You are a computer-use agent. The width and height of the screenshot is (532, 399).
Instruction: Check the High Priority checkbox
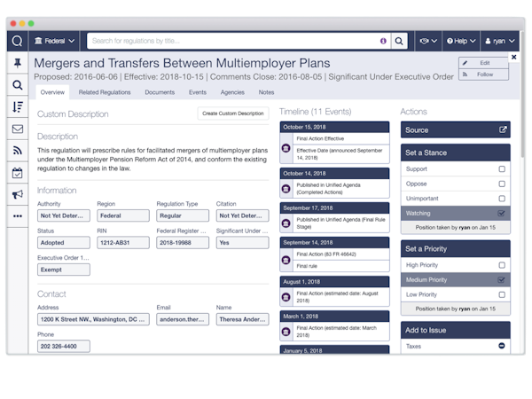click(x=502, y=265)
